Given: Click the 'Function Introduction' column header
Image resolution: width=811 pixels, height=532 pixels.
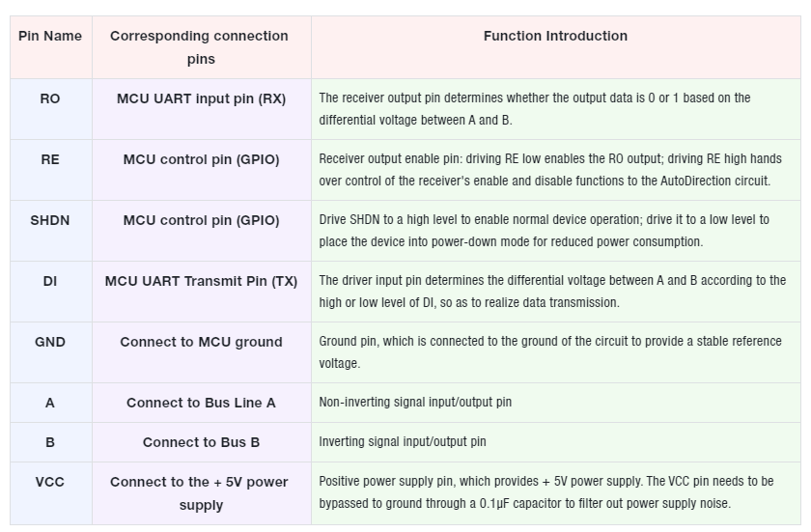Looking at the screenshot, I should [x=556, y=47].
